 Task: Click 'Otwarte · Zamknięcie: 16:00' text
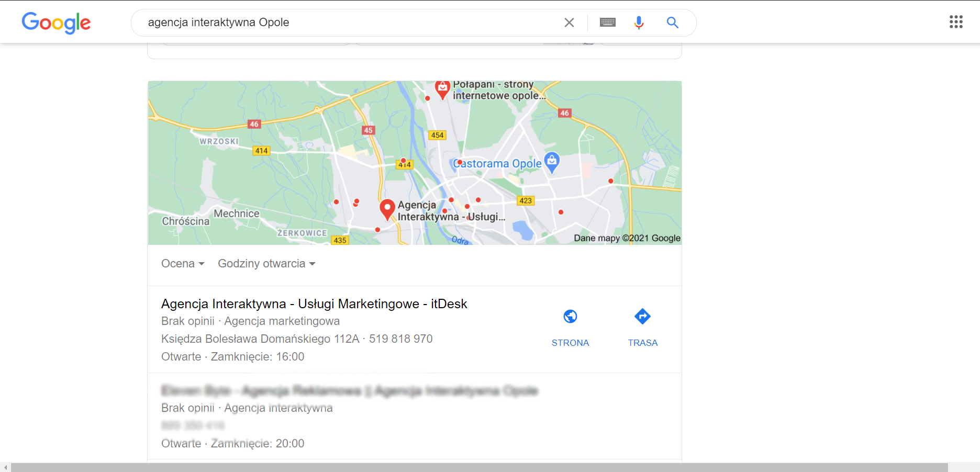click(x=232, y=357)
